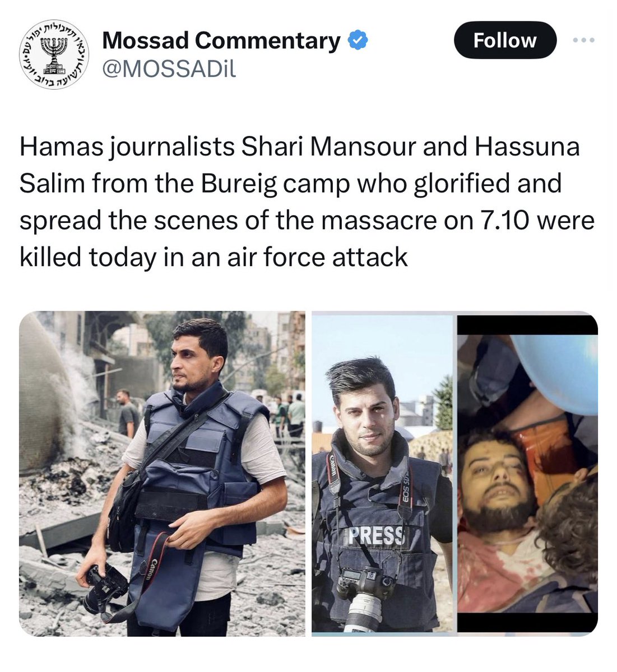The image size is (617, 672).
Task: Visit the @MOSSADil handle profile
Action: pos(169,69)
